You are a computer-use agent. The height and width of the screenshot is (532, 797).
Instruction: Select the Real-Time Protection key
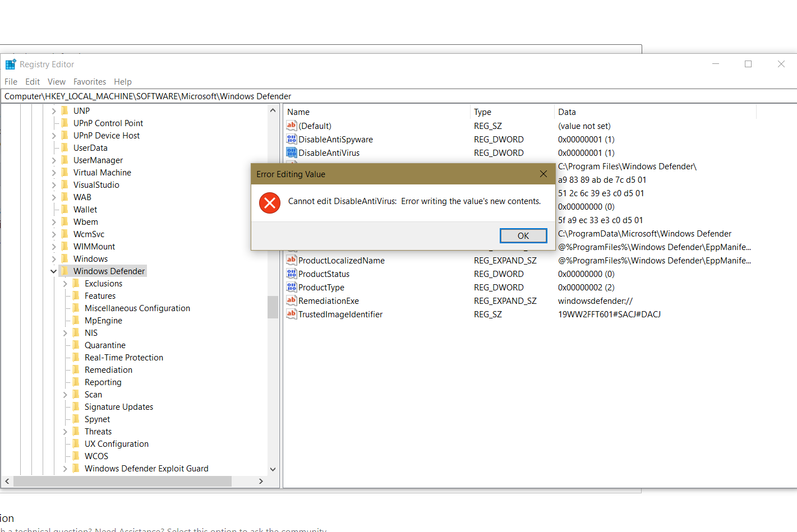(x=124, y=357)
